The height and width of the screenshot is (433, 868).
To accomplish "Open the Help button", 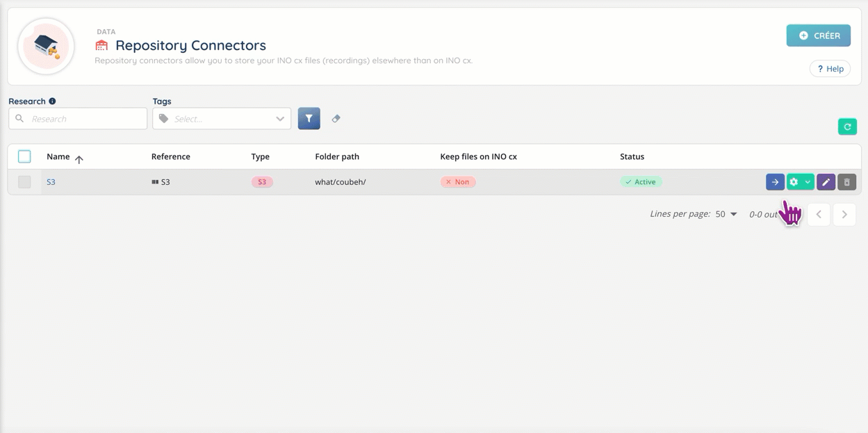I will pyautogui.click(x=830, y=69).
